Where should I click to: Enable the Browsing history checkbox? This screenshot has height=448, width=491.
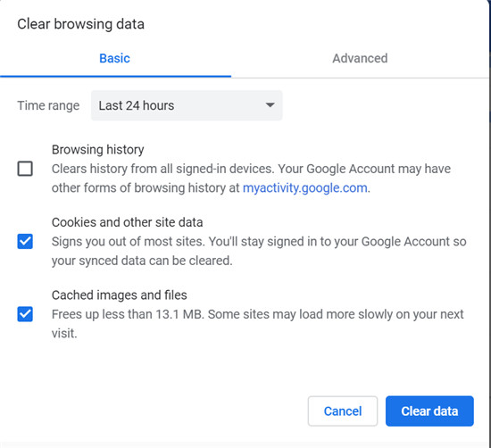click(25, 169)
